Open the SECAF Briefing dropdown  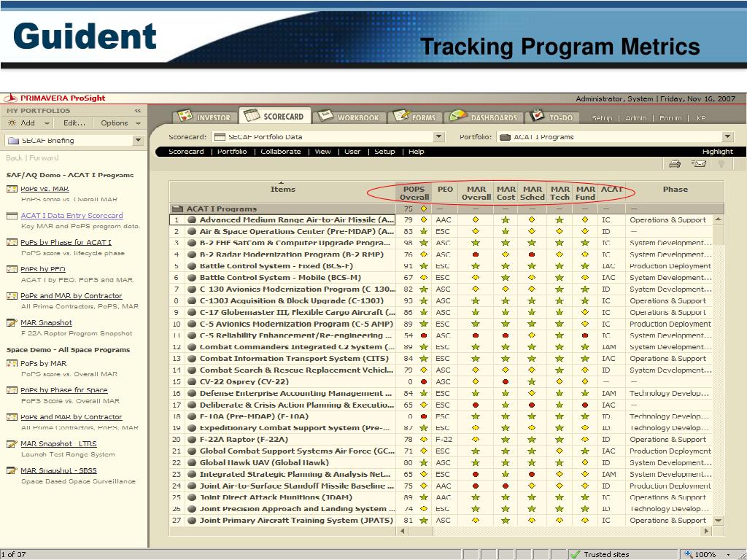click(138, 141)
